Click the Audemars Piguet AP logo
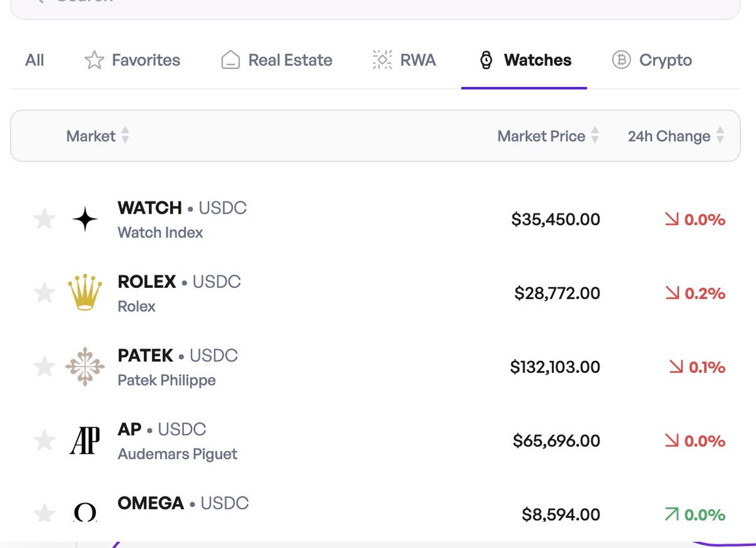The width and height of the screenshot is (756, 548). 85,441
